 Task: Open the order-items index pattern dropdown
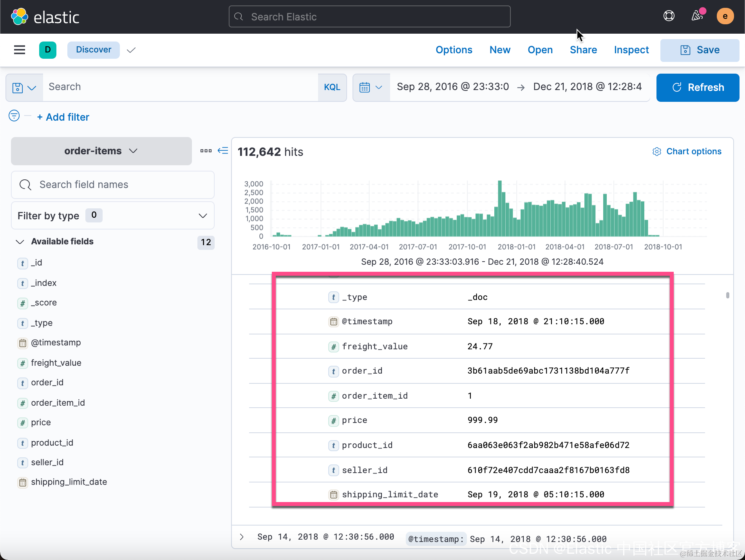[101, 151]
